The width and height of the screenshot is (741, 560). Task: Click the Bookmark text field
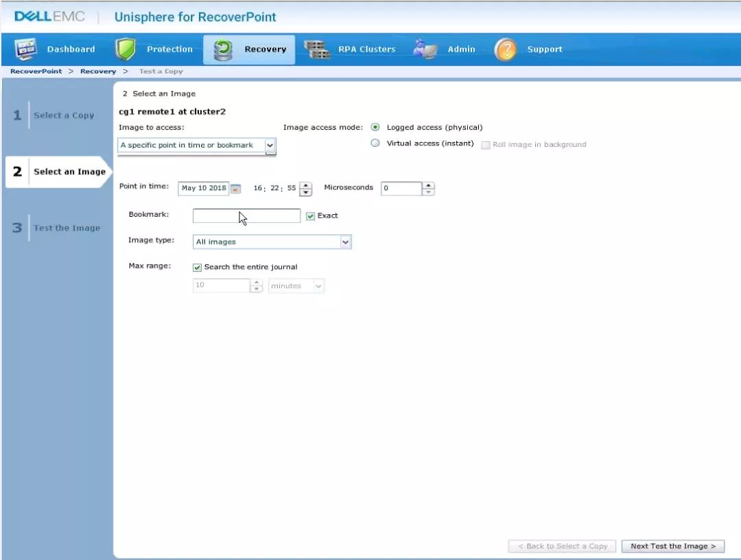(x=246, y=215)
